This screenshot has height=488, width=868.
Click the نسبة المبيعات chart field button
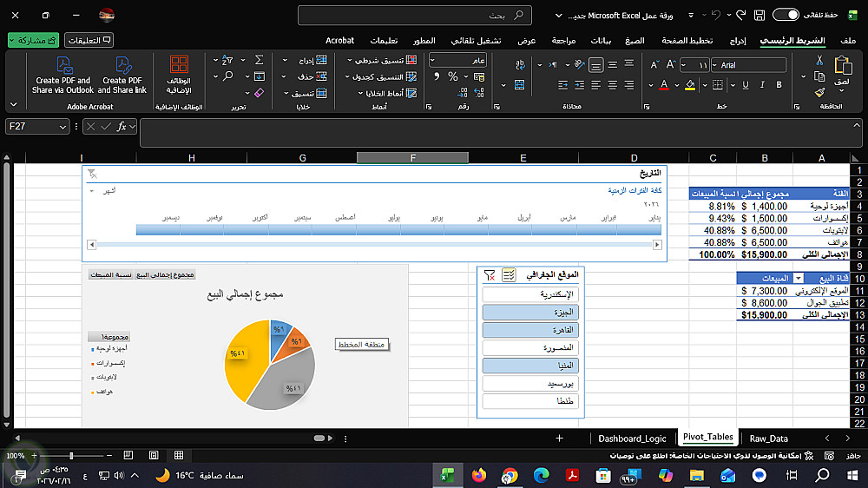(x=111, y=274)
